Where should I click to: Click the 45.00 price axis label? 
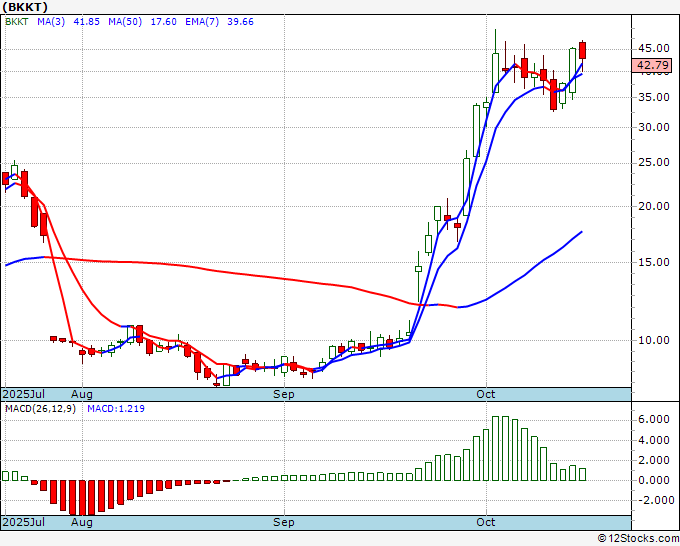point(654,48)
